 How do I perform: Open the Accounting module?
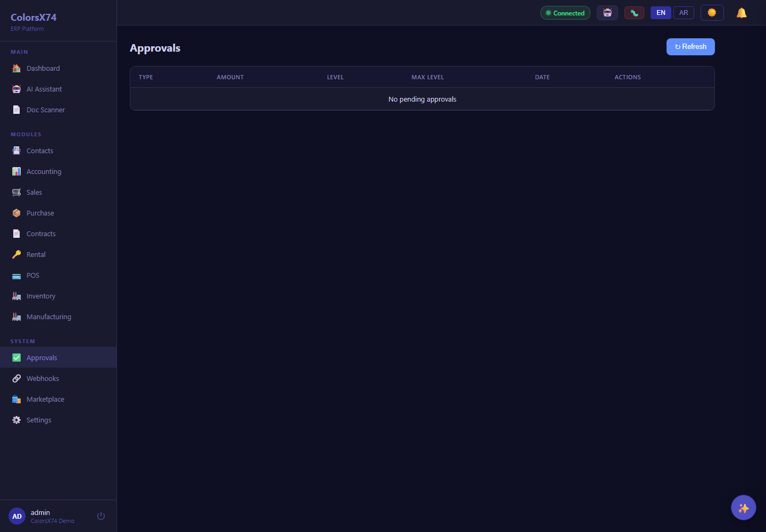59,171
